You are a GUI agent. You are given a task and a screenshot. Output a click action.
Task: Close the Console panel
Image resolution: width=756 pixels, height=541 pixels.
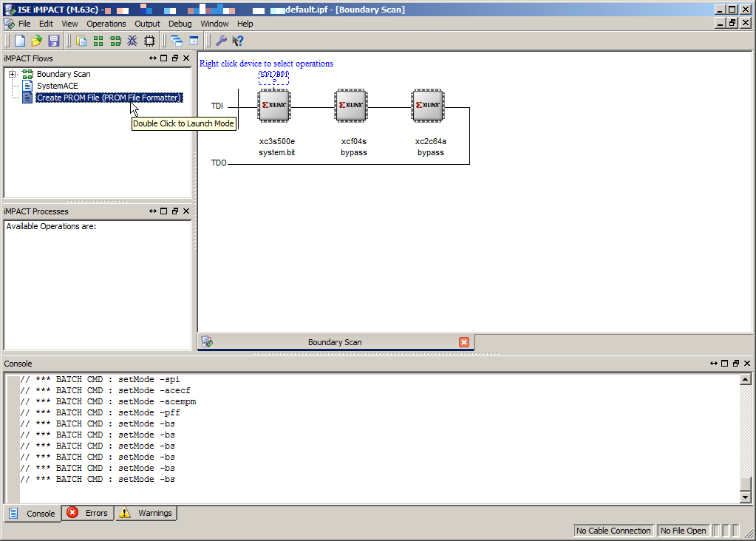click(x=747, y=364)
